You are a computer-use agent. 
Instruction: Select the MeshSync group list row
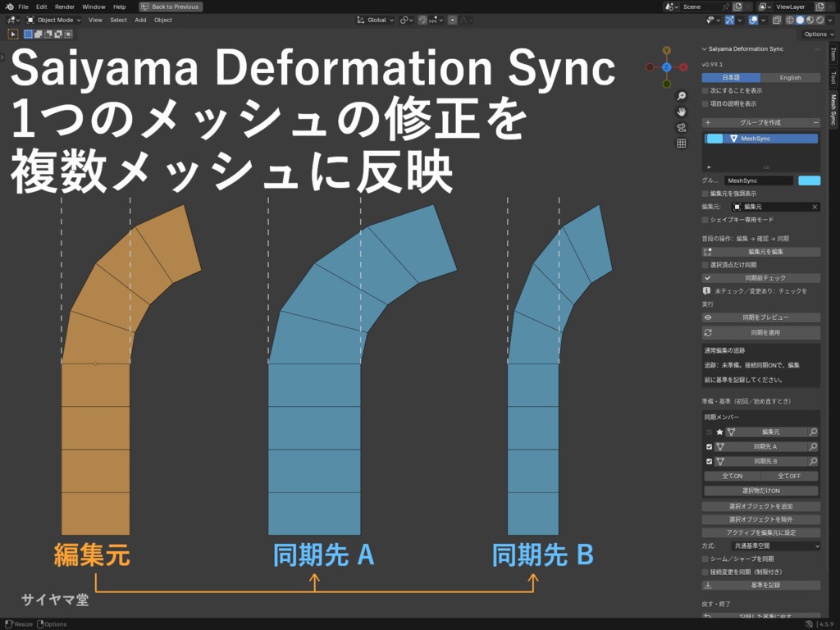coord(761,139)
